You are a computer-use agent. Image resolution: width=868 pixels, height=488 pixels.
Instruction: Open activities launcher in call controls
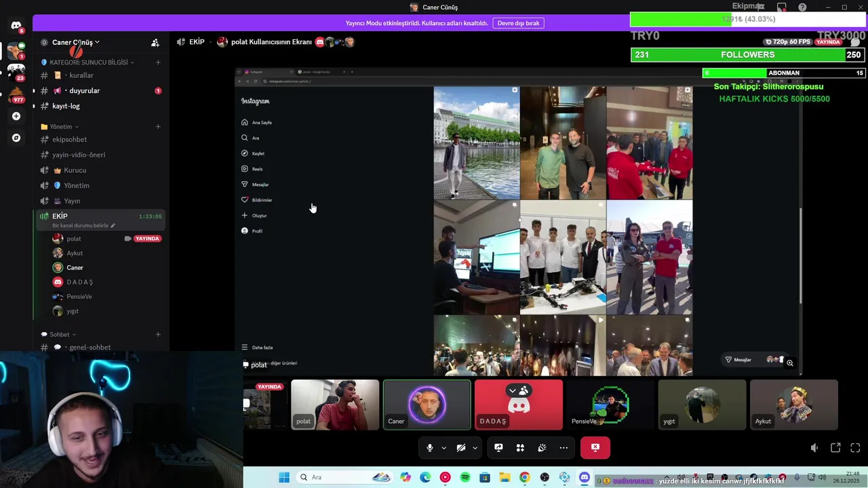click(520, 447)
